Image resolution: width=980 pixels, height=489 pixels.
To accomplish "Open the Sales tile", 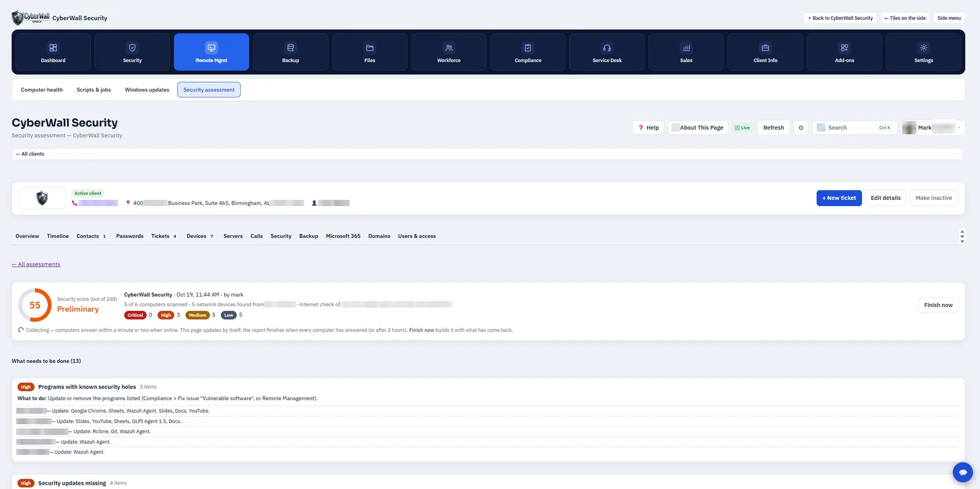I will pos(686,52).
